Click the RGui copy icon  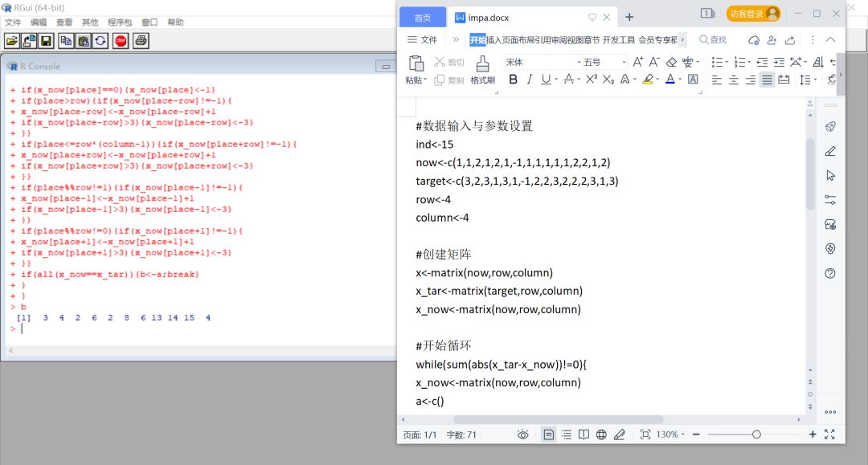point(66,41)
